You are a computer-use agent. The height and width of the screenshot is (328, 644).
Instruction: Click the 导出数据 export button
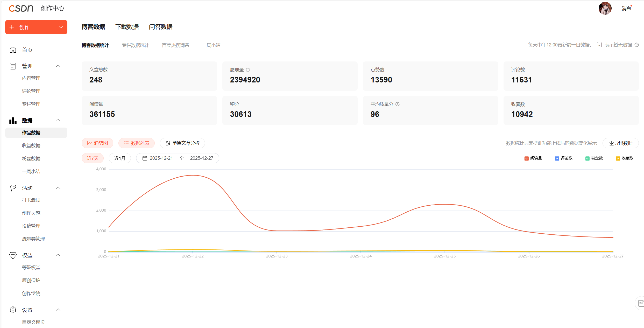[x=620, y=143]
